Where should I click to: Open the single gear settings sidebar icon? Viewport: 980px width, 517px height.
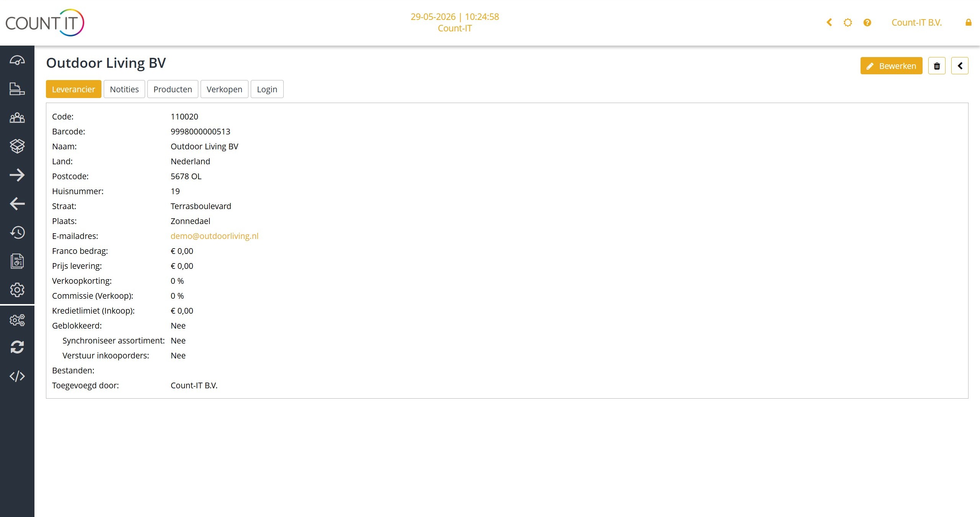coord(17,290)
